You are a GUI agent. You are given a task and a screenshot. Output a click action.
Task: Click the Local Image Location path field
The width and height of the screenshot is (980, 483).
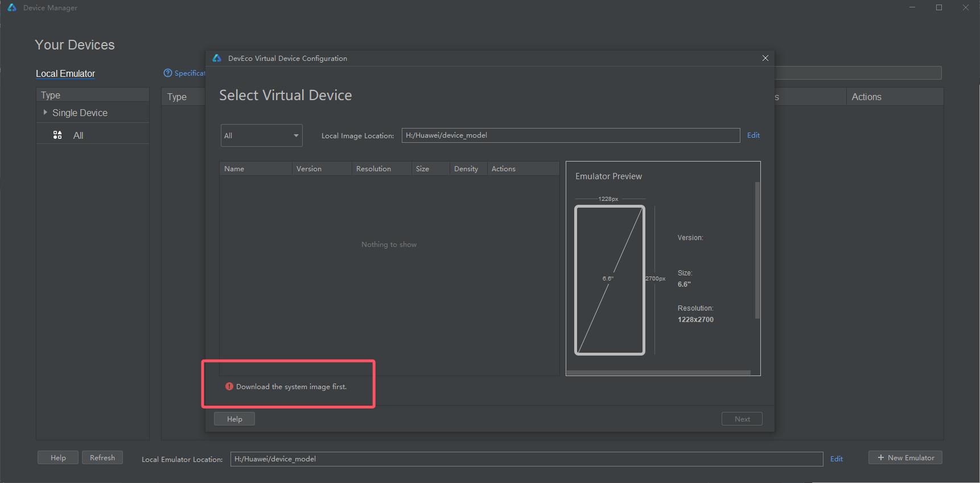[x=571, y=135]
